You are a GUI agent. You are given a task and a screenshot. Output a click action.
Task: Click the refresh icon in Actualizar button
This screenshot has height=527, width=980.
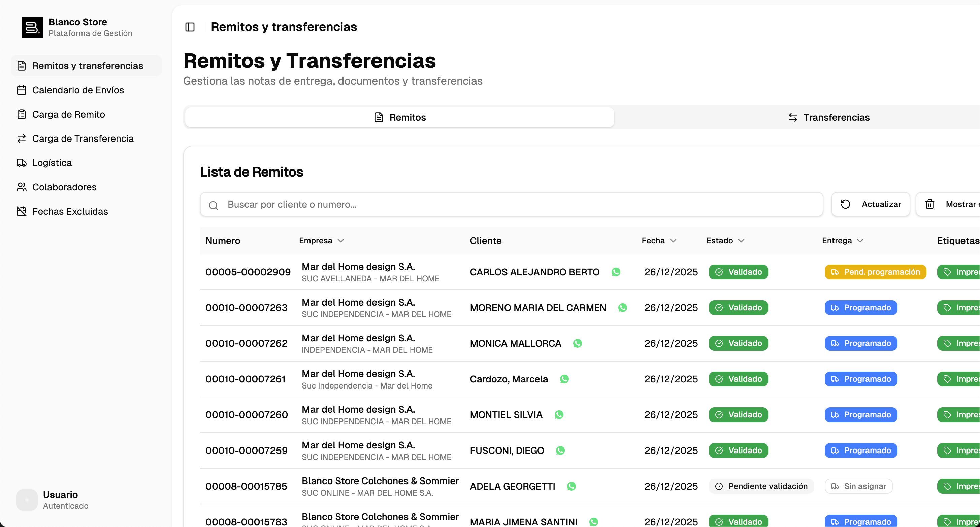845,205
